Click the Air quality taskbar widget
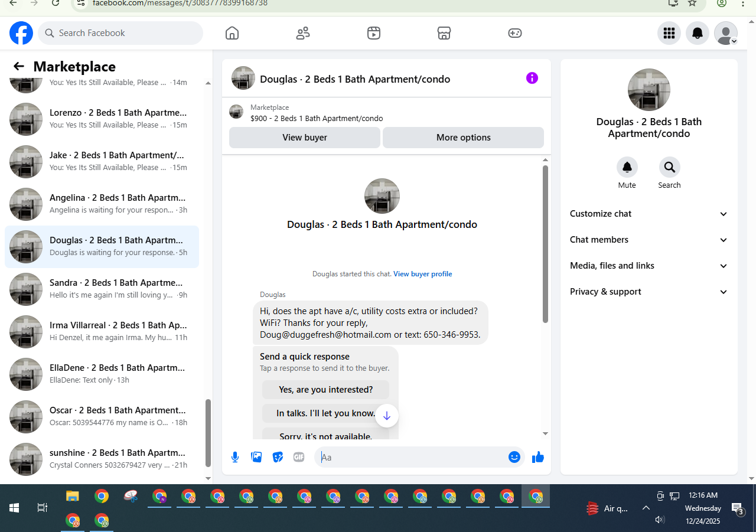 tap(607, 508)
